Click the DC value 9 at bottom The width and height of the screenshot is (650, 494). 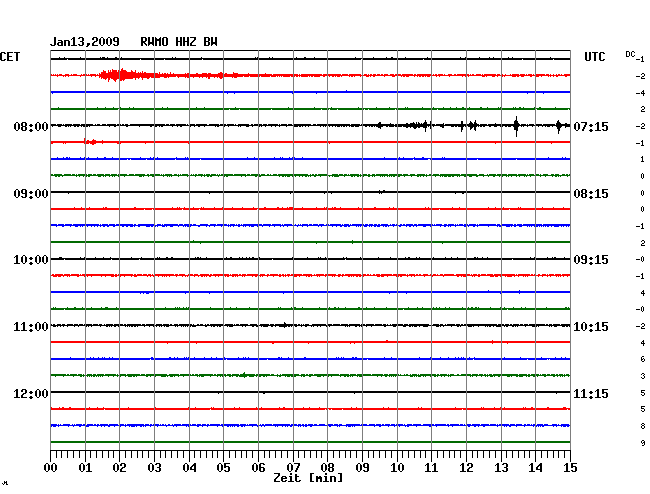(643, 443)
